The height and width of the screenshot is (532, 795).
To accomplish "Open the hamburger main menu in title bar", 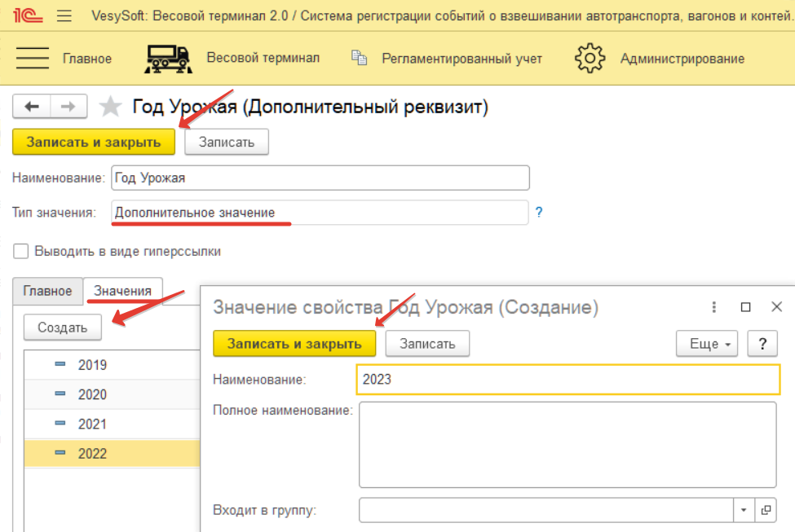I will tap(65, 15).
